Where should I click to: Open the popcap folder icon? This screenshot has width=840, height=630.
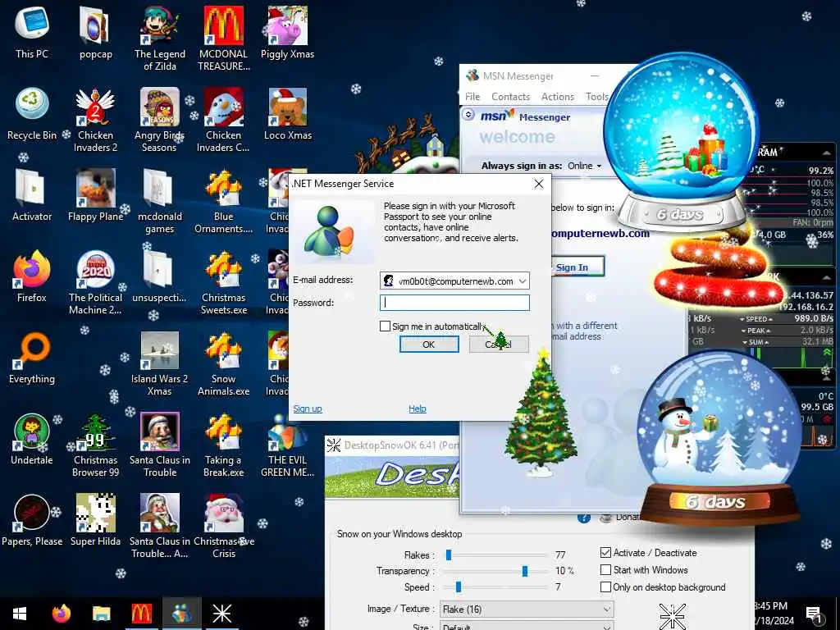click(95, 32)
